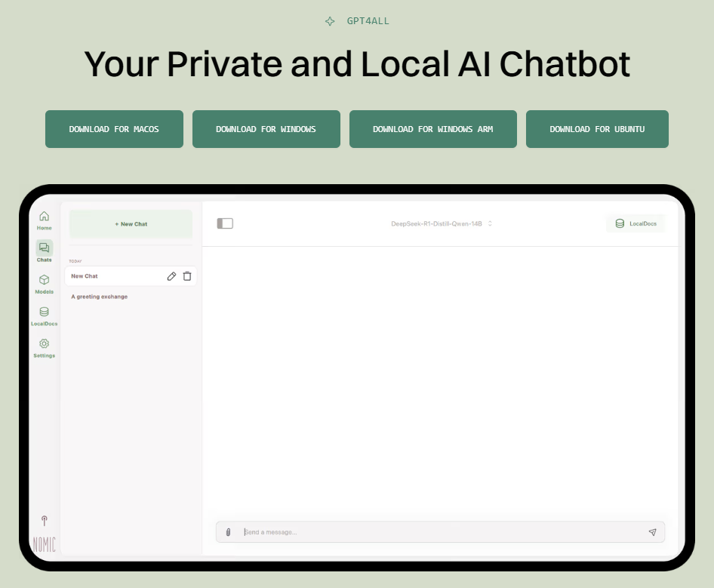Viewport: 714px width, 588px height.
Task: Click the GPT4ALL heading label
Action: pyautogui.click(x=368, y=21)
